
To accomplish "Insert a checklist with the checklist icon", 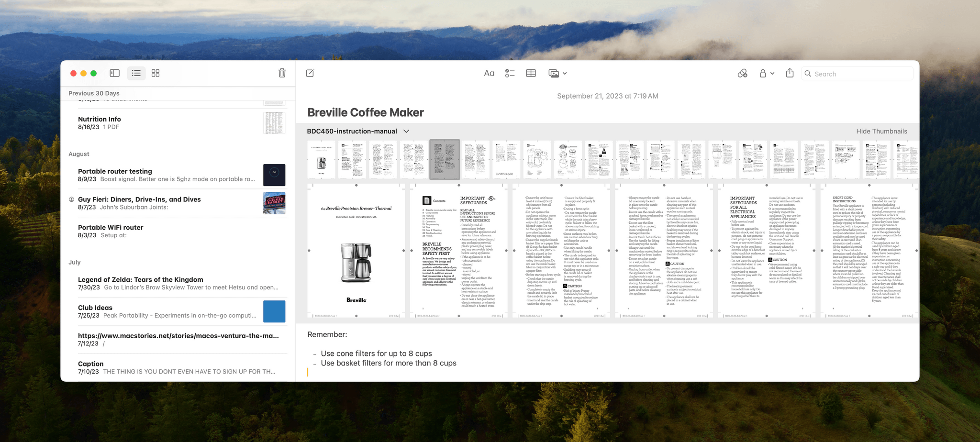I will coord(510,73).
